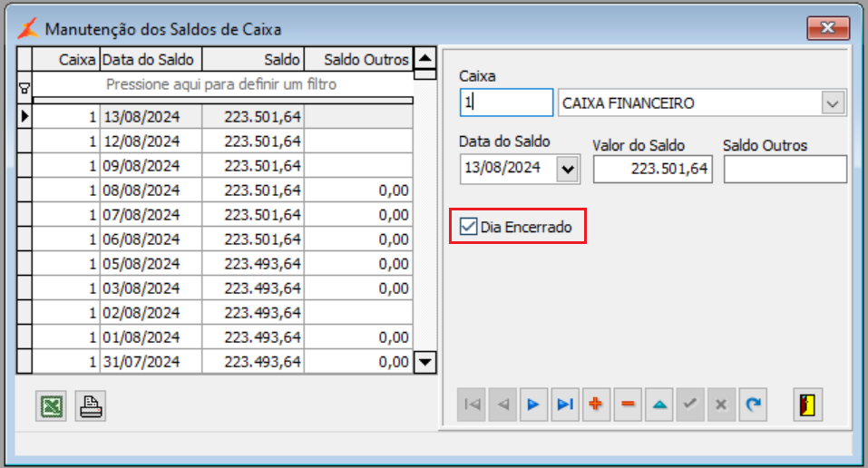Open Data do Saldo date picker arrow

[x=568, y=169]
